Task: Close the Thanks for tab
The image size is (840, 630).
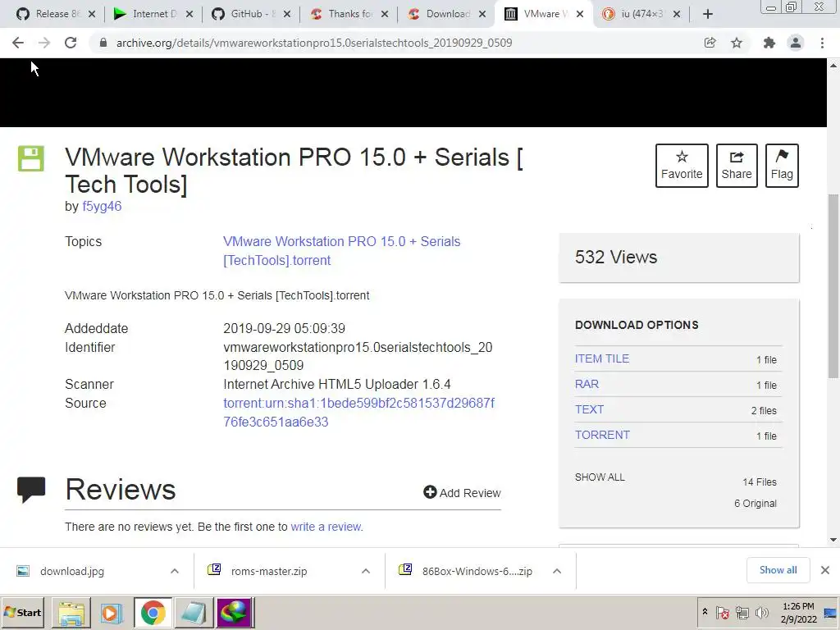Action: pyautogui.click(x=385, y=15)
